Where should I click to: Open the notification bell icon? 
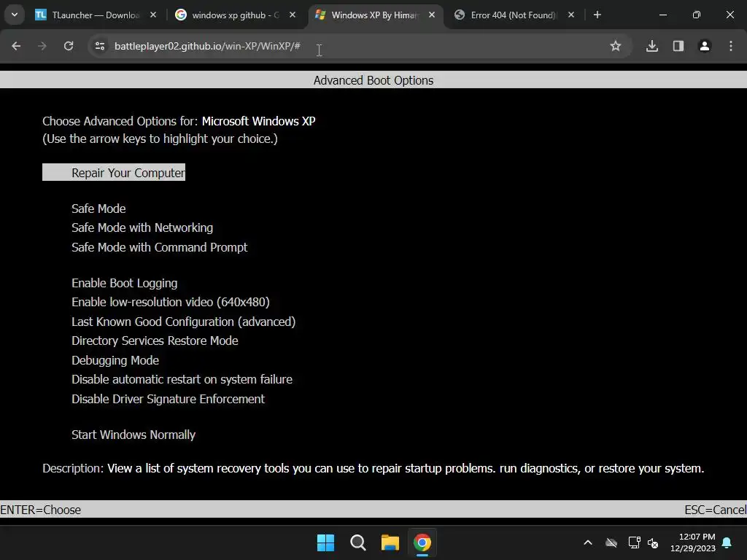click(727, 542)
